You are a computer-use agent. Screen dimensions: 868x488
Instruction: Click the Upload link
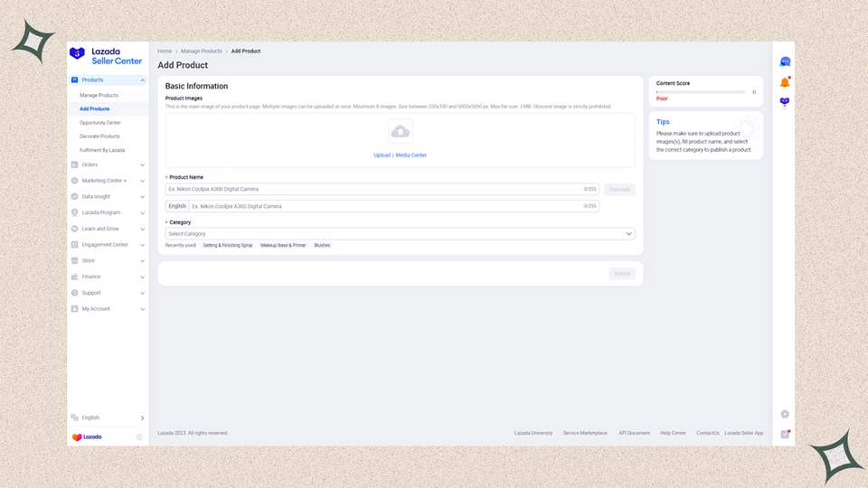[x=382, y=155]
